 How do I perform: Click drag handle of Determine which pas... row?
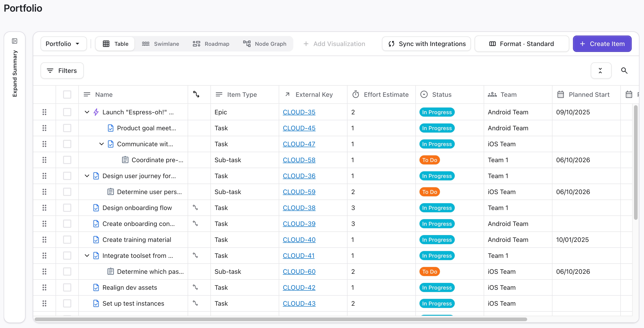(44, 272)
